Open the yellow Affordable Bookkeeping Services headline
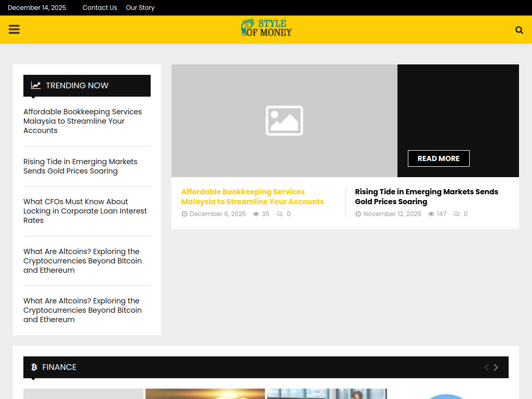 [252, 196]
